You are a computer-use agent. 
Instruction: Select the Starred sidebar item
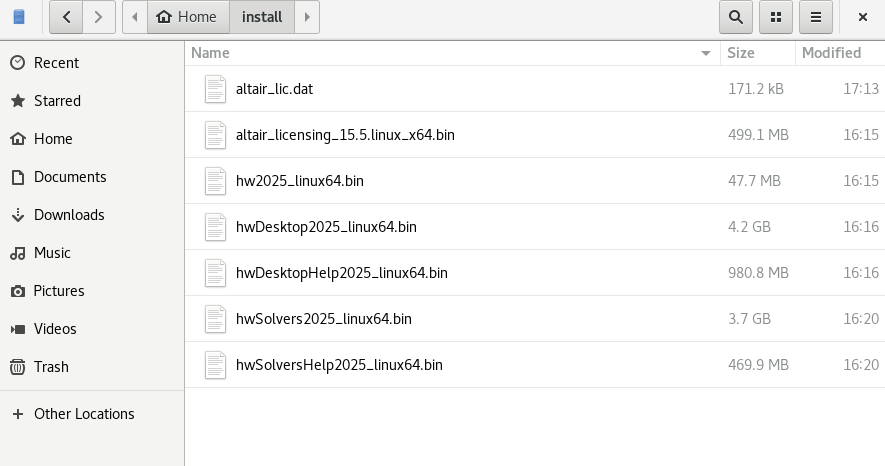click(57, 101)
